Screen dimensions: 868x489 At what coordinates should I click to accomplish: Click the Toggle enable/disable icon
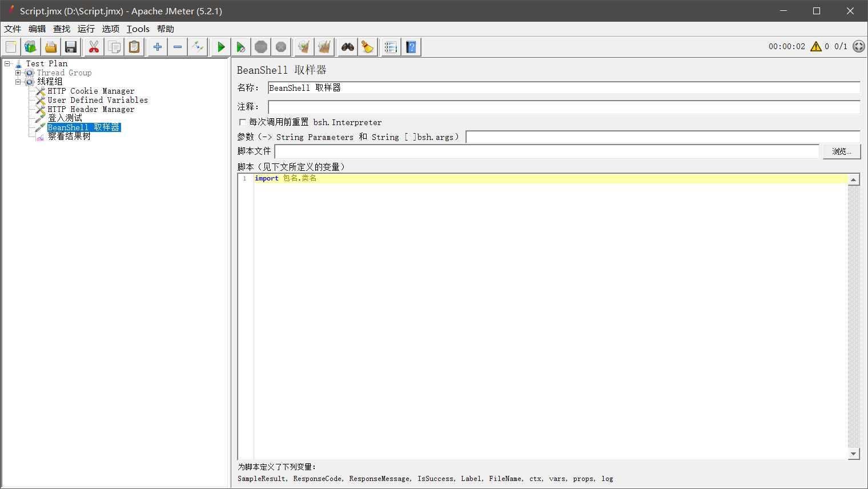tap(198, 47)
